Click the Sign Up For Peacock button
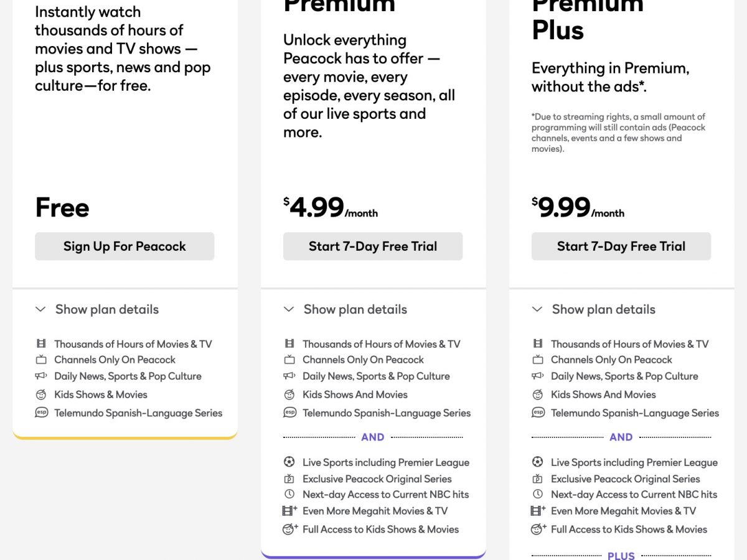 tap(125, 246)
